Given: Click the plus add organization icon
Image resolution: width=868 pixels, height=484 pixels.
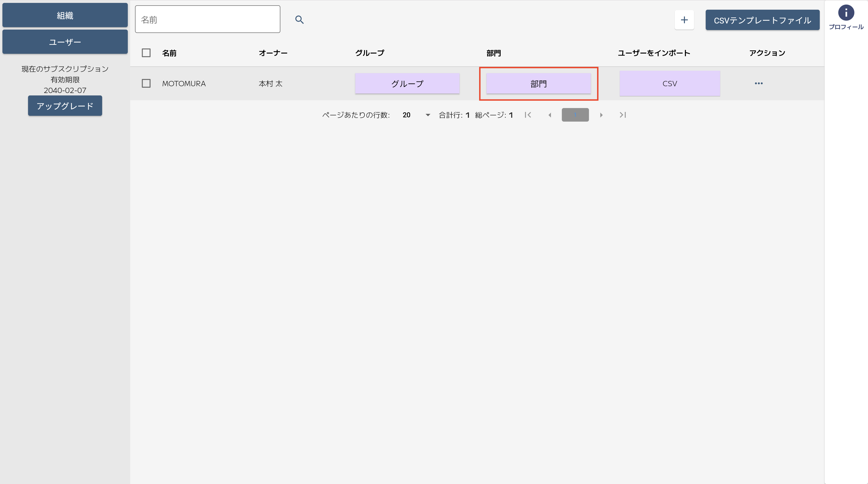Looking at the screenshot, I should click(x=684, y=20).
